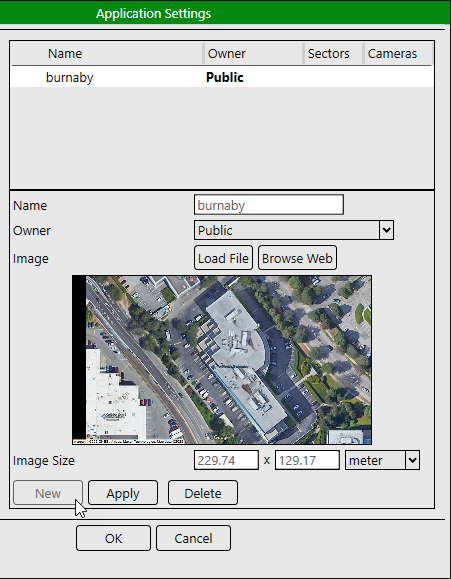The width and height of the screenshot is (451, 579).
Task: Click the Name input field containing burnaby
Action: pos(269,205)
